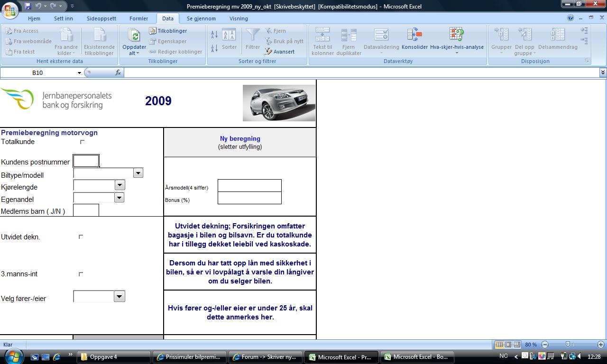This screenshot has height=364, width=607.
Task: Import data Fra tekst
Action: click(20, 52)
